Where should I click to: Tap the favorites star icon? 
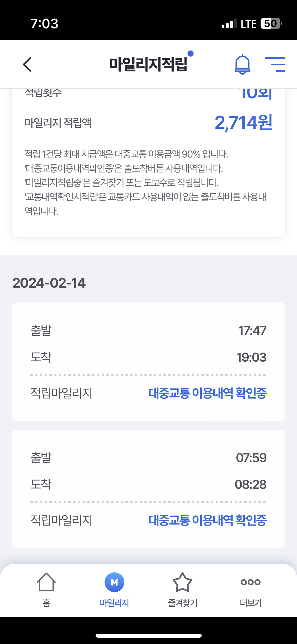(182, 582)
